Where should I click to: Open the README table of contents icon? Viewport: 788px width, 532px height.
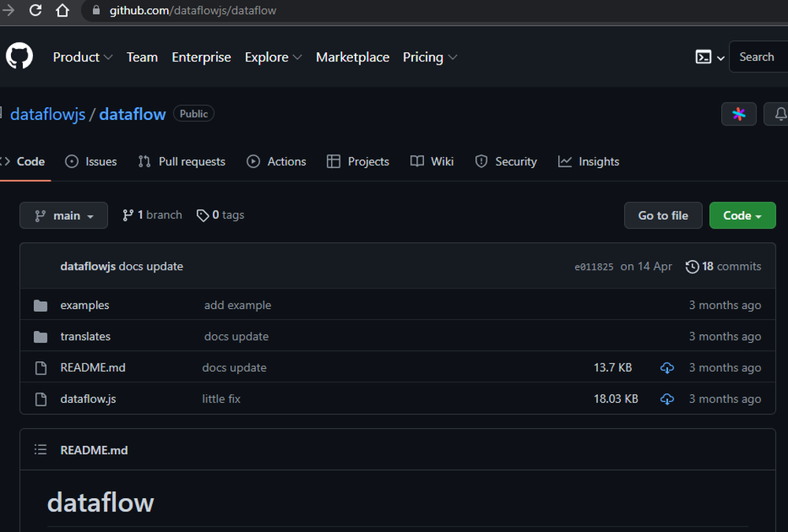(x=40, y=449)
